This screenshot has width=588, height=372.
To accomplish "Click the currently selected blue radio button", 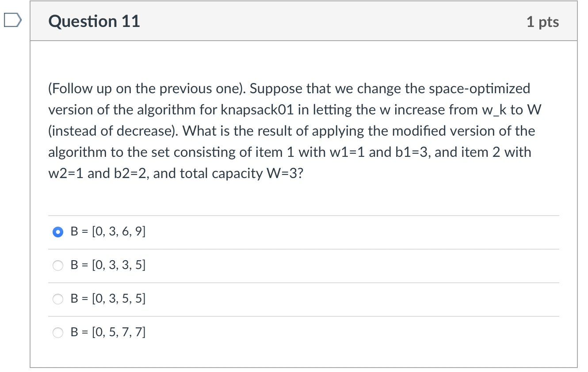I will pos(57,232).
